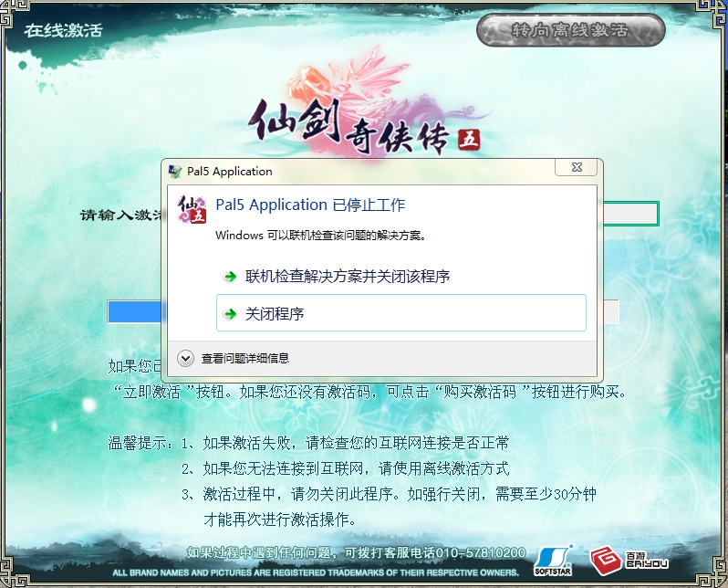
Task: Click the 在线激活 window title
Action: coord(63,29)
